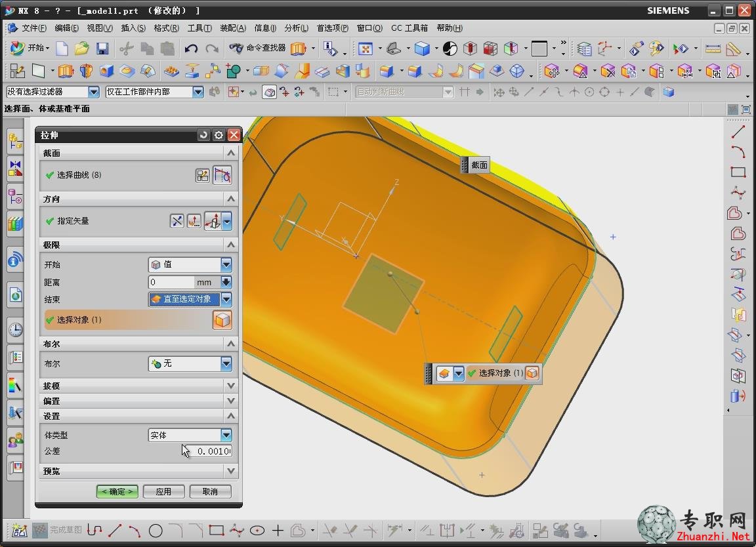Click the New file icon
The image size is (756, 547).
click(x=62, y=48)
